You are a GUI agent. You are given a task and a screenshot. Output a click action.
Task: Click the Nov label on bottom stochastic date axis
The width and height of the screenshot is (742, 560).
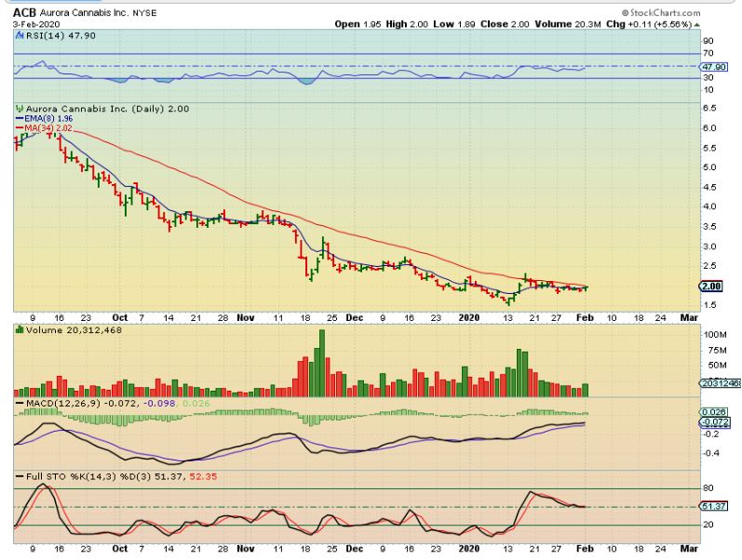245,549
